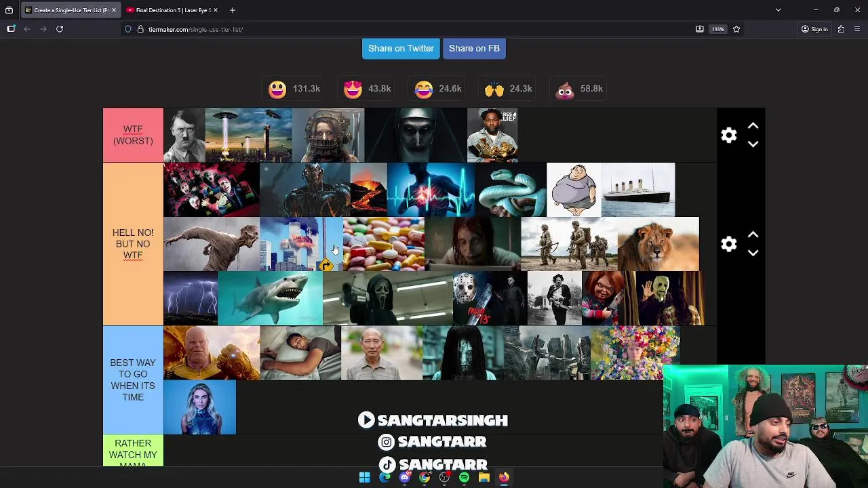Move WTF (WORST) row down
The height and width of the screenshot is (488, 868).
click(753, 144)
